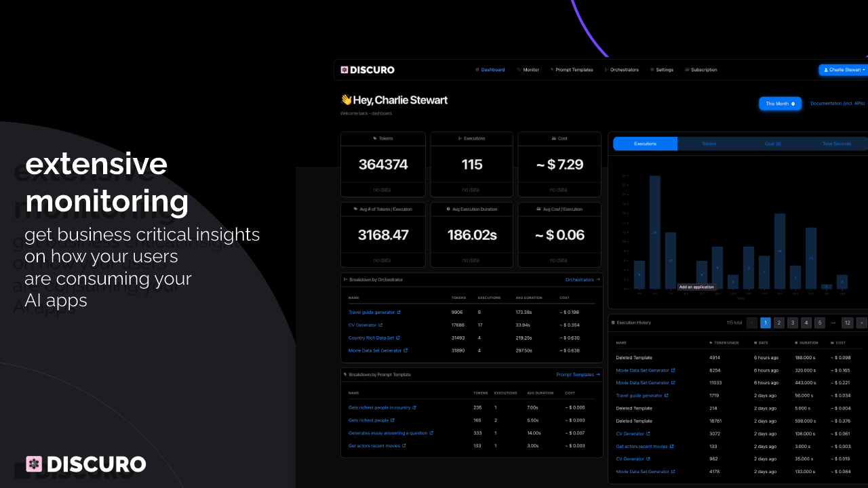The image size is (868, 488).
Task: Click the DISCURO logo below the extensive monitoring text
Action: point(85,464)
